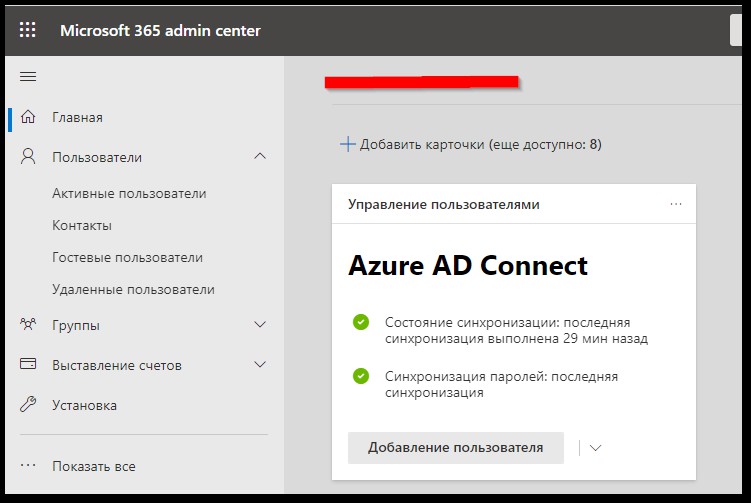This screenshot has height=503, width=751.
Task: Click the ellipsis icon beside Показать все
Action: (29, 466)
